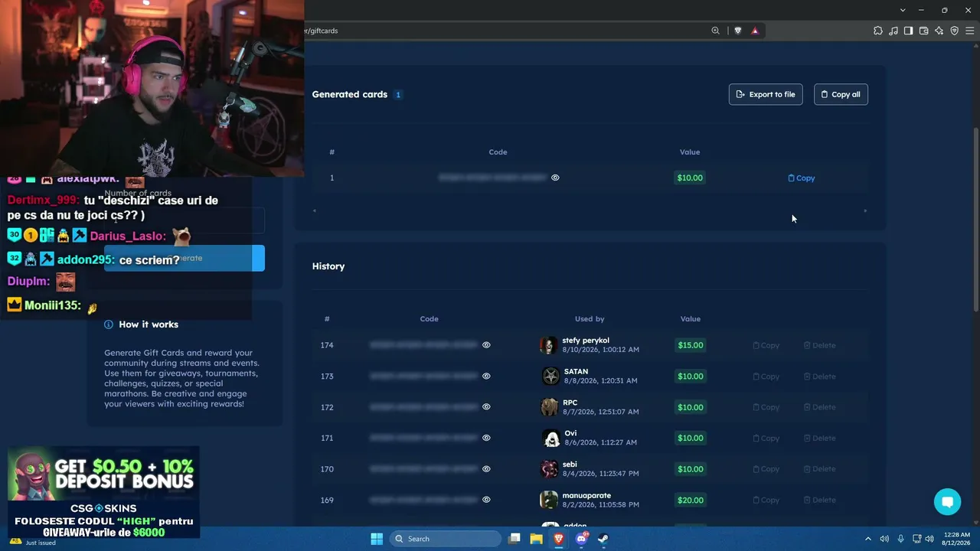This screenshot has width=980, height=551.
Task: Click the zoom magnifier in the address bar
Action: pos(715,31)
